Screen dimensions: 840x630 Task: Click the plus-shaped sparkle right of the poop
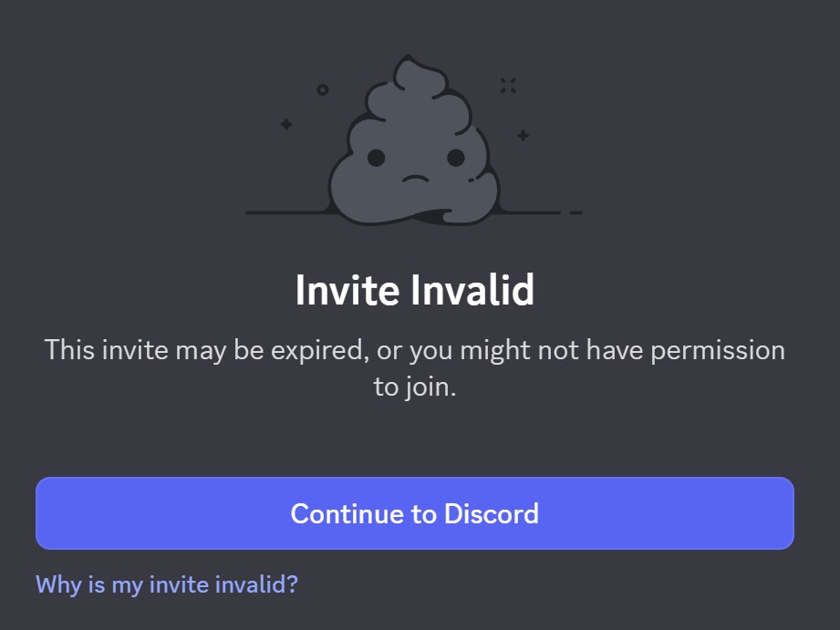523,136
